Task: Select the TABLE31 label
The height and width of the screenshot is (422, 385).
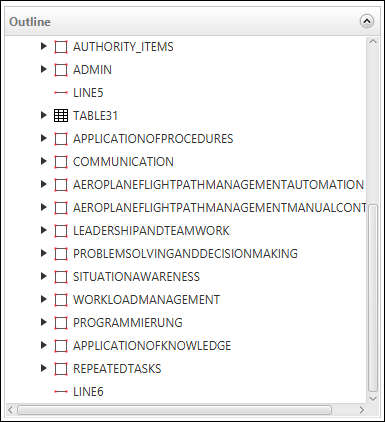Action: pos(95,116)
